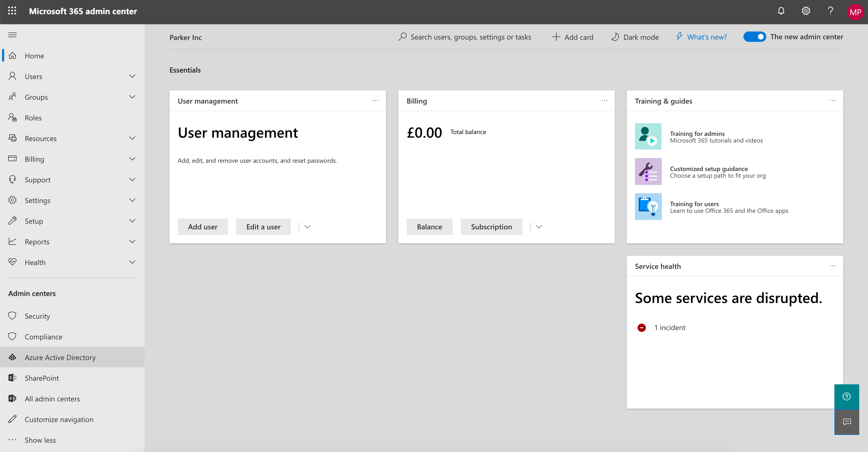Expand the Setup menu chevron
This screenshot has width=868, height=452.
(x=133, y=221)
